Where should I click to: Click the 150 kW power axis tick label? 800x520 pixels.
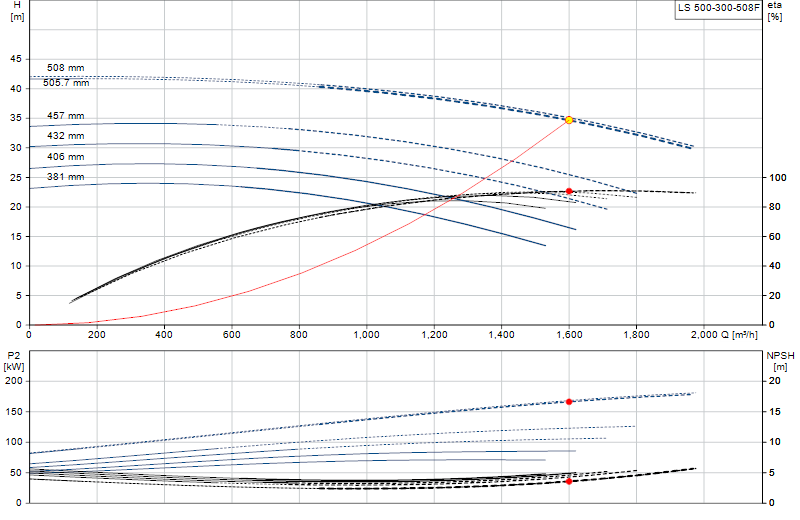14,412
